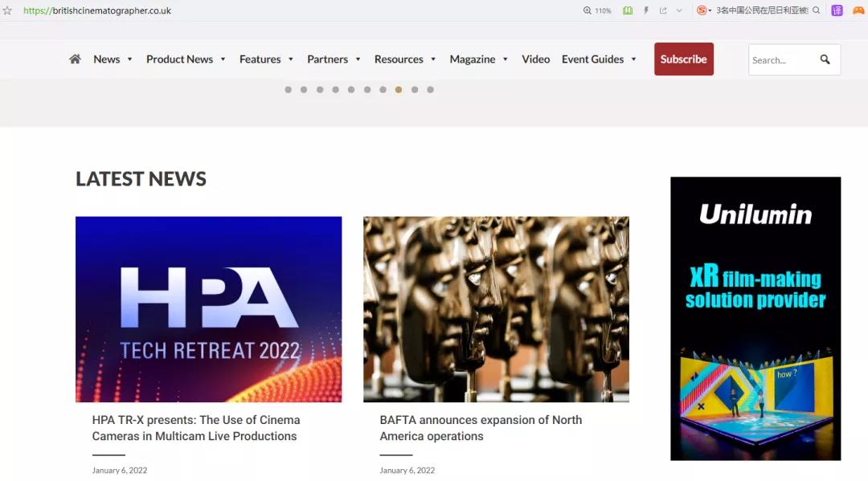Open the Video menu item
Viewport: 868px width, 481px height.
point(535,59)
